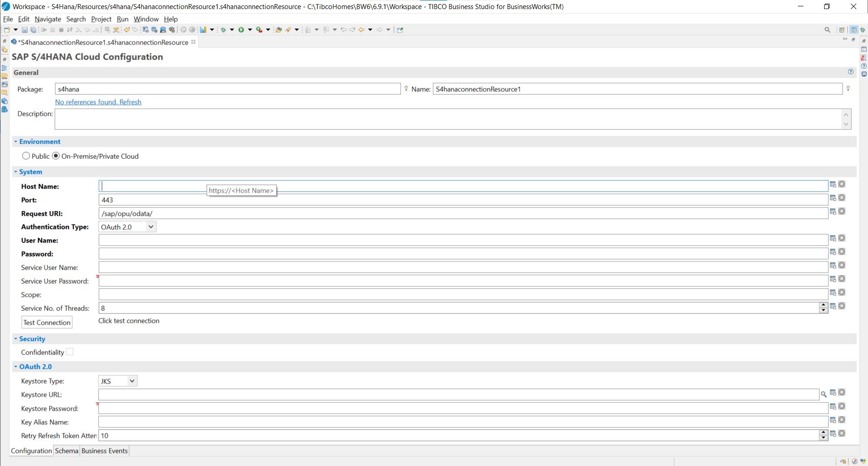Click the External Tools run icon

tap(259, 30)
